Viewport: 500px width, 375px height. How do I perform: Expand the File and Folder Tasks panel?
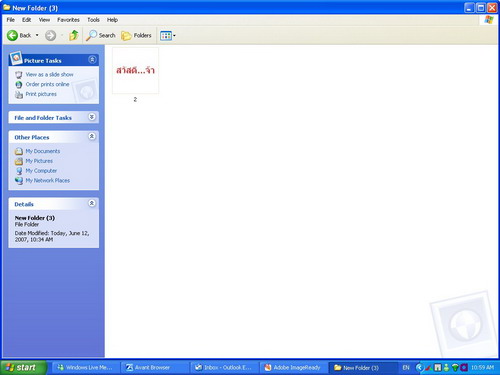pos(92,117)
